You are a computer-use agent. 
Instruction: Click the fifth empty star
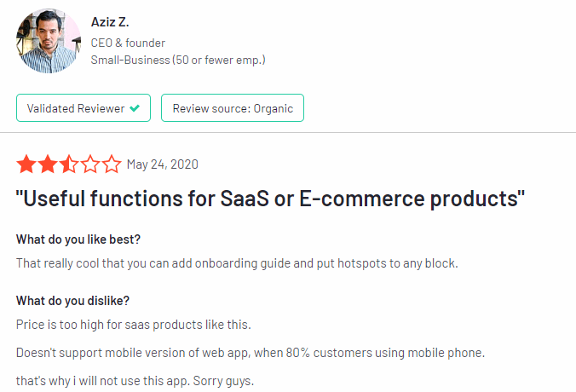(112, 164)
